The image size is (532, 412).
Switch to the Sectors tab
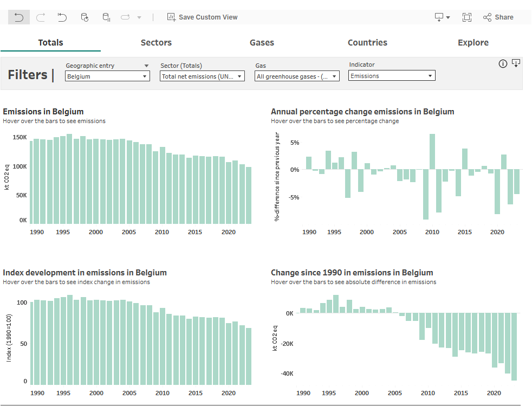pos(156,43)
